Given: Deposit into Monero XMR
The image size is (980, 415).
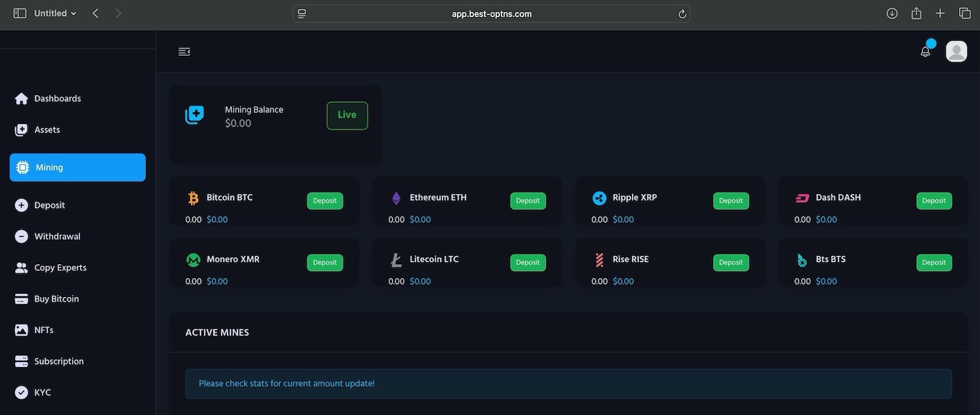Looking at the screenshot, I should point(325,262).
